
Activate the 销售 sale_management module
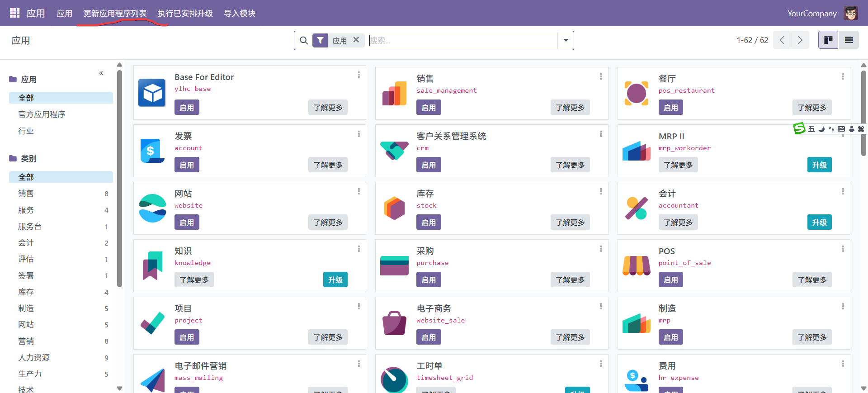pos(428,108)
